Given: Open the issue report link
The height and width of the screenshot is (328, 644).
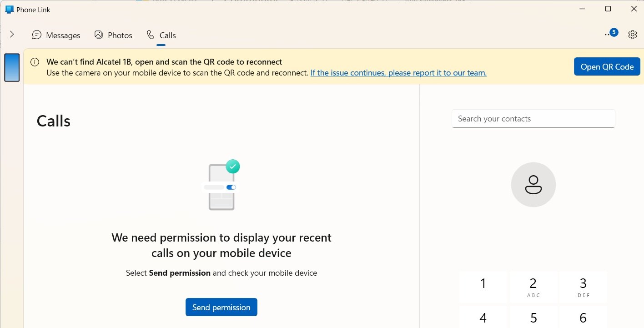Looking at the screenshot, I should [x=398, y=72].
